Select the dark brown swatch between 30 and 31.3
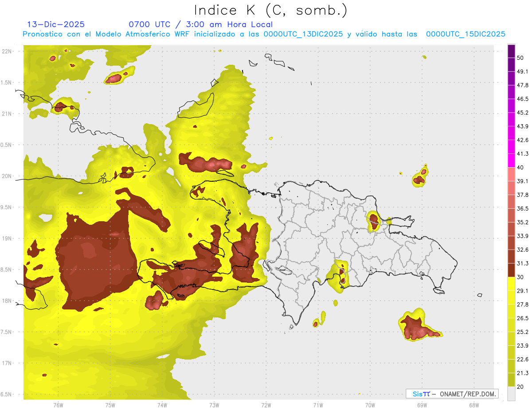The width and height of the screenshot is (532, 411). click(512, 270)
